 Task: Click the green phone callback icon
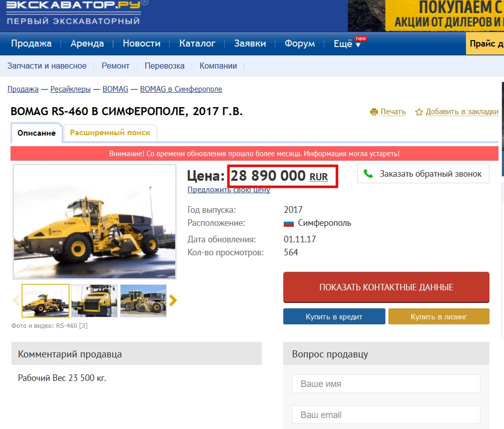(368, 174)
